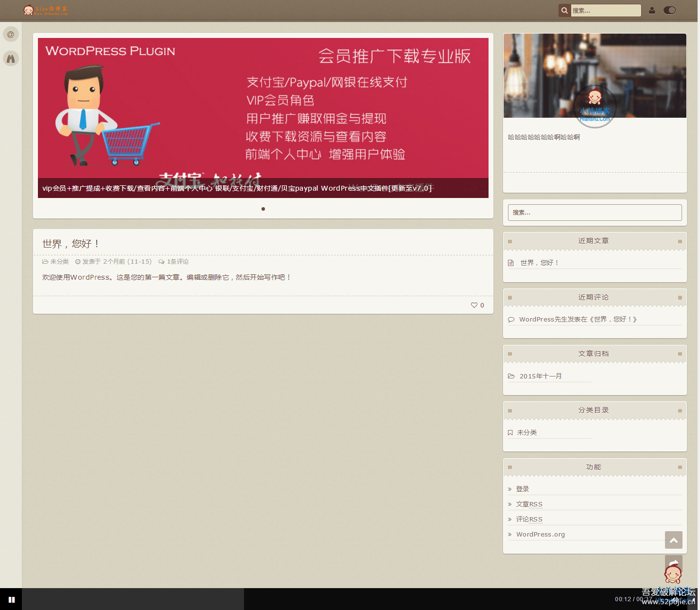Click the bookmark icon beside 未分类 category
This screenshot has height=610, width=700.
point(511,432)
